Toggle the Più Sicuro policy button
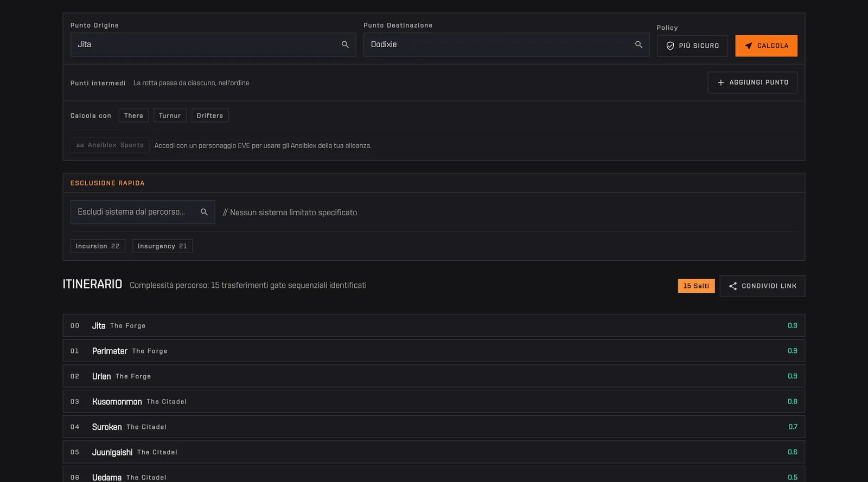Screen dimensions: 868x482 (692, 46)
